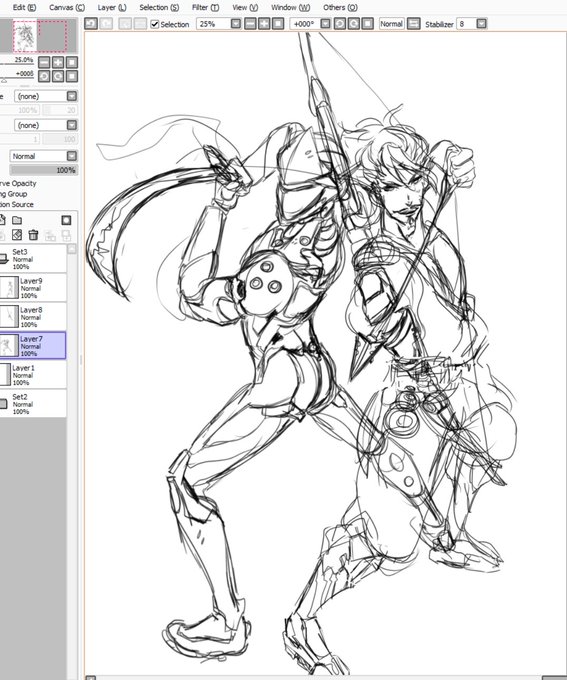Toggle the Selection checkbox in the toolbar
Viewport: 567px width, 680px height.
tap(155, 24)
